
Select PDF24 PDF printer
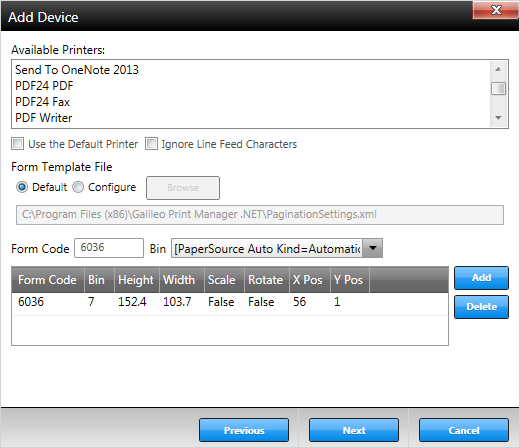[x=44, y=86]
